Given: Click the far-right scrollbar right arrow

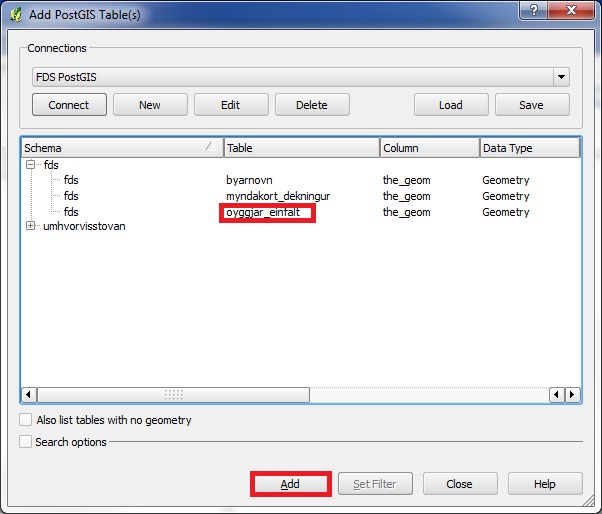Looking at the screenshot, I should (x=572, y=395).
